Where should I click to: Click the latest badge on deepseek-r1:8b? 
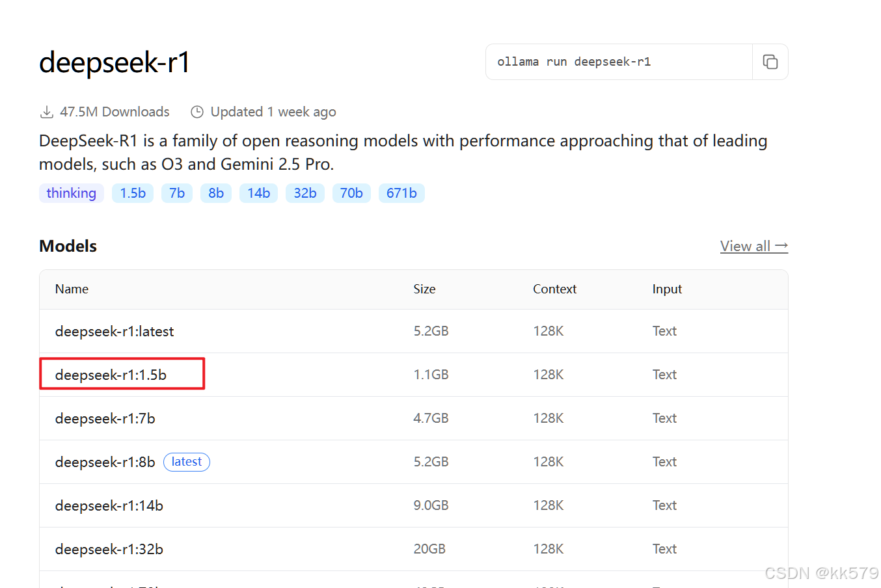[x=187, y=462]
